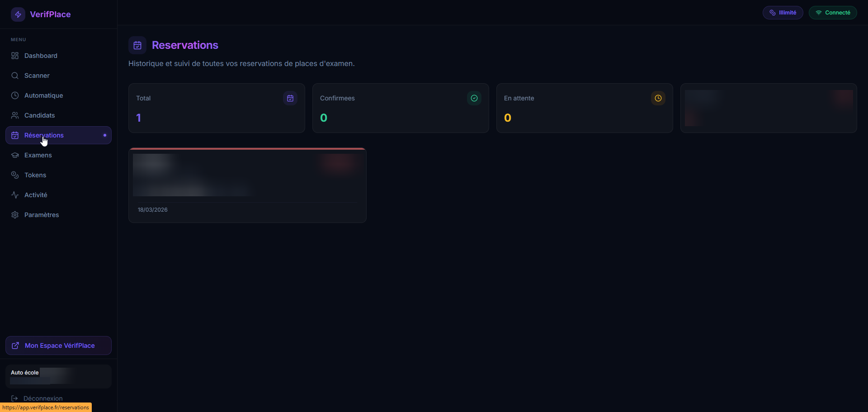Click the clock icon in En attente card
This screenshot has width=868, height=412.
click(x=658, y=98)
